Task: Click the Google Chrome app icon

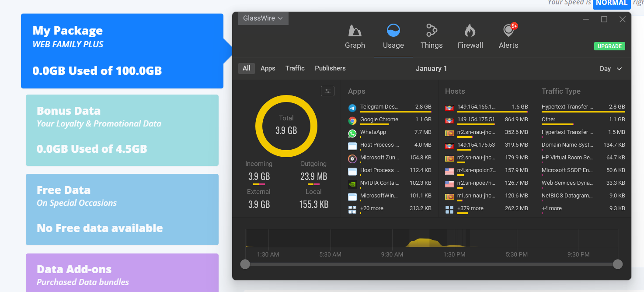Action: (x=352, y=120)
